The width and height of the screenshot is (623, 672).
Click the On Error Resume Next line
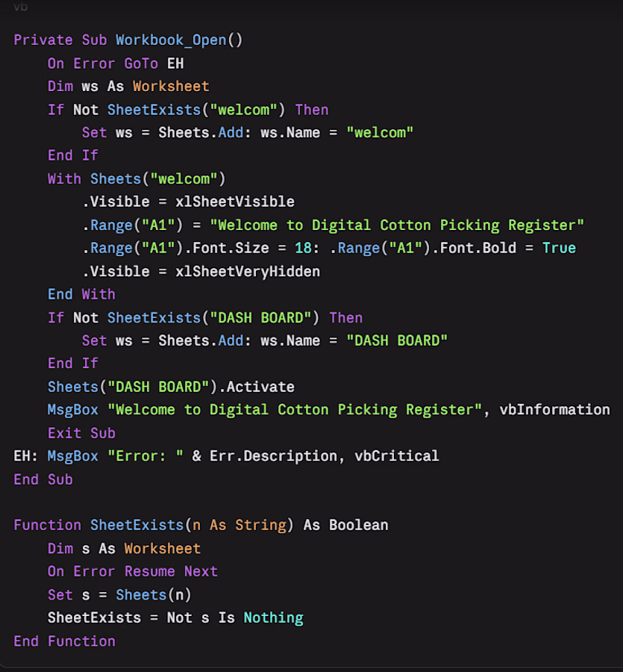pyautogui.click(x=133, y=571)
